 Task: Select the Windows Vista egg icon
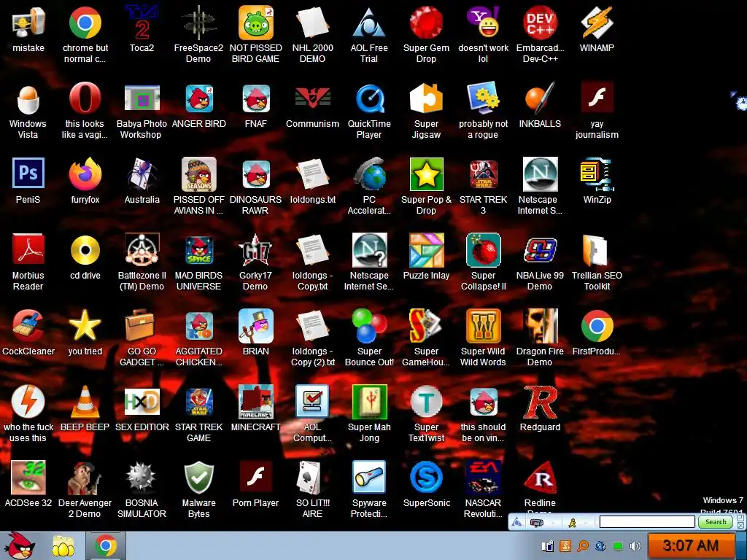pos(28,98)
